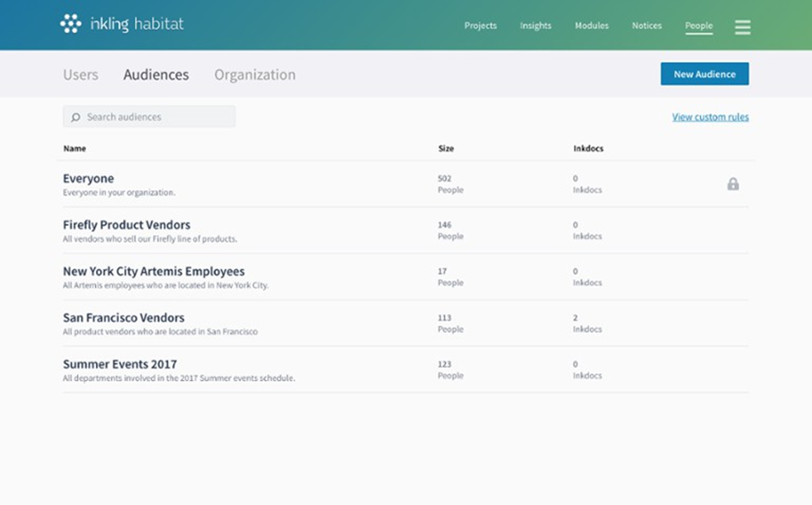Open Summer Events 2017 audience
The height and width of the screenshot is (505, 812).
(x=120, y=364)
